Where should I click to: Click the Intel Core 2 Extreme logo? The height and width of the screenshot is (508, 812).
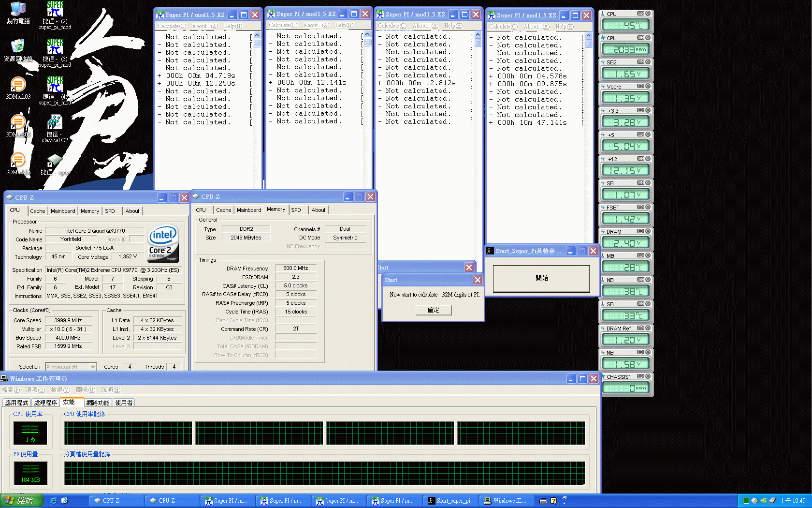[x=163, y=243]
